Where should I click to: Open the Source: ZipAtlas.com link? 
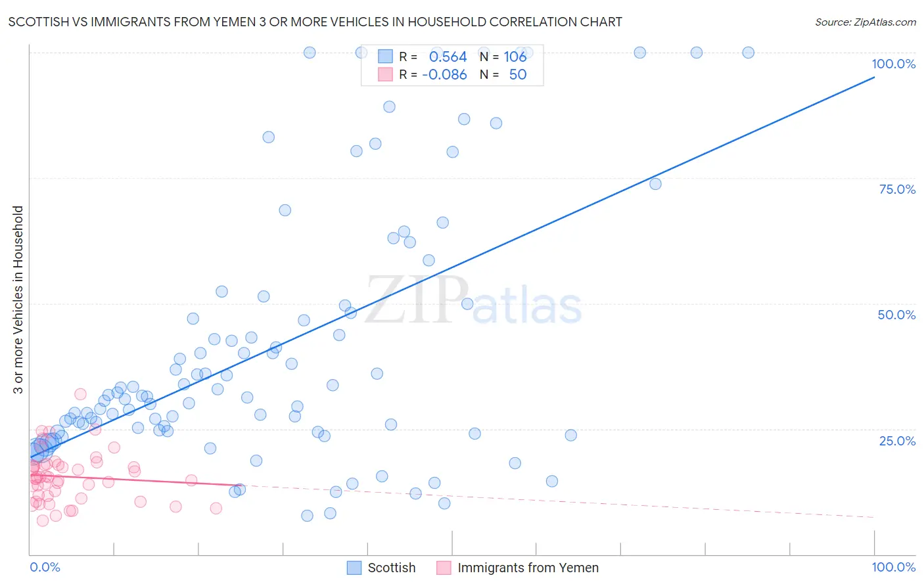click(x=866, y=22)
